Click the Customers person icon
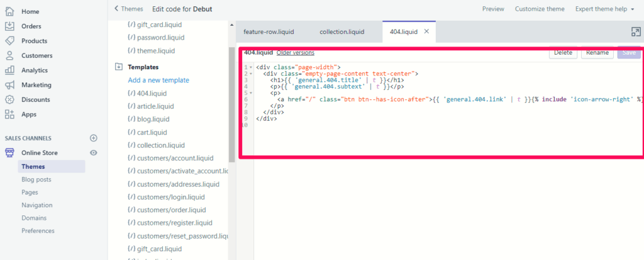This screenshot has height=260, width=644. (x=9, y=55)
